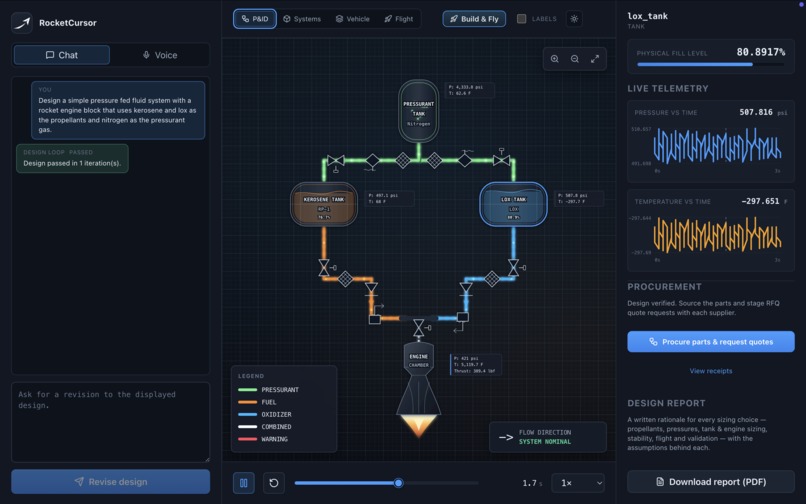Click the FUEL legend entry

[257, 402]
